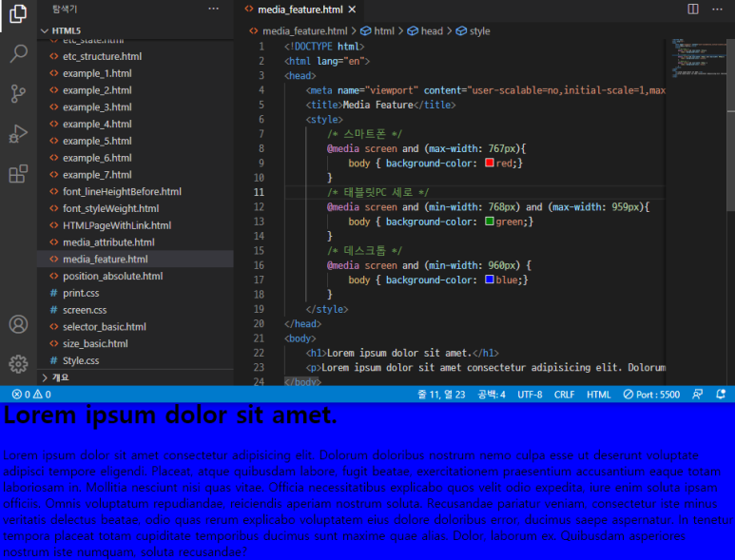
Task: Open print.css file
Action: 135,293
